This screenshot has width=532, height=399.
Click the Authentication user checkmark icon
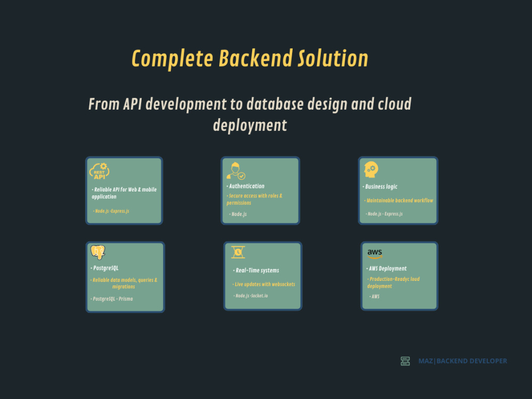(236, 171)
